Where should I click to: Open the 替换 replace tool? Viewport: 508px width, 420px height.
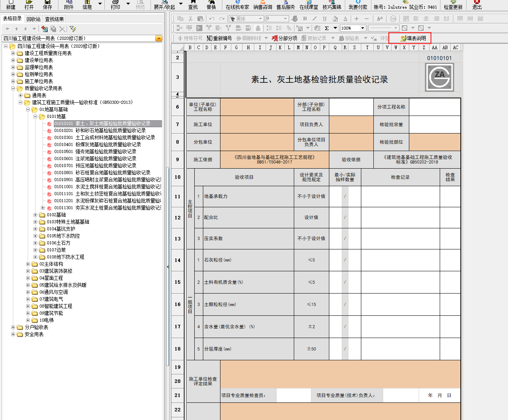click(x=211, y=4)
